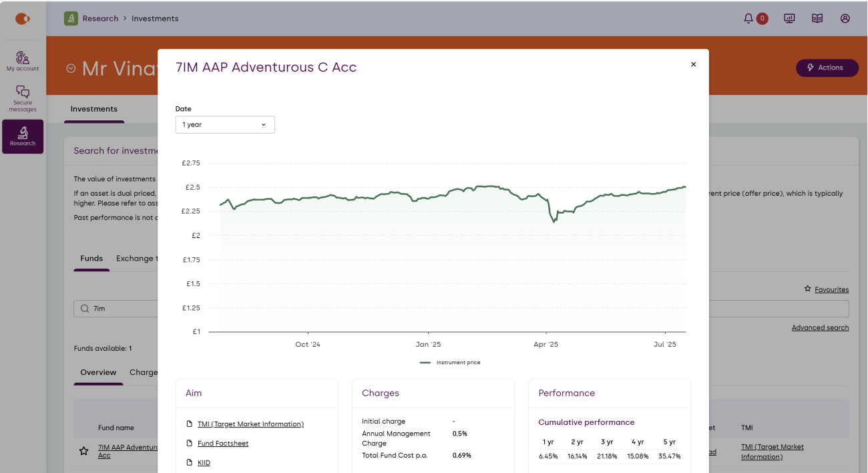868x473 pixels.
Task: Toggle Instrument price legend series
Action: [450, 363]
